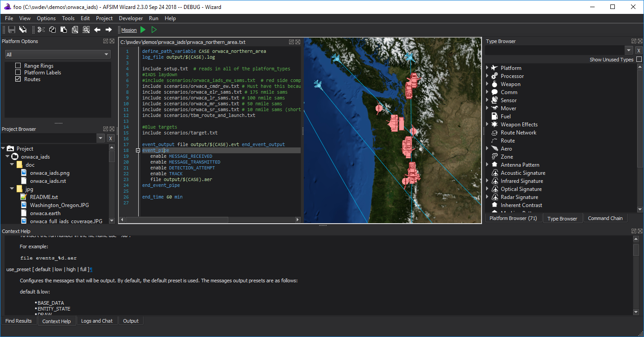This screenshot has width=644, height=337.
Task: Float the Context Help panel
Action: click(634, 231)
